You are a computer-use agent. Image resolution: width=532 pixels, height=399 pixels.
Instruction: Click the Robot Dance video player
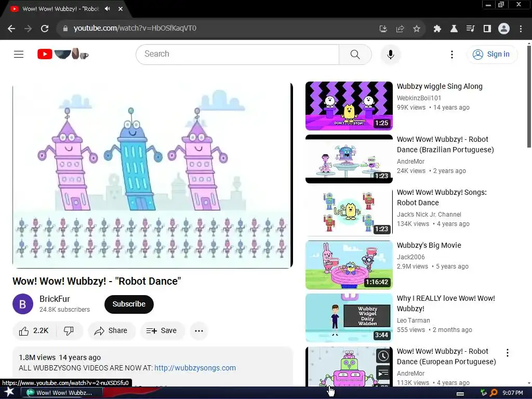152,176
